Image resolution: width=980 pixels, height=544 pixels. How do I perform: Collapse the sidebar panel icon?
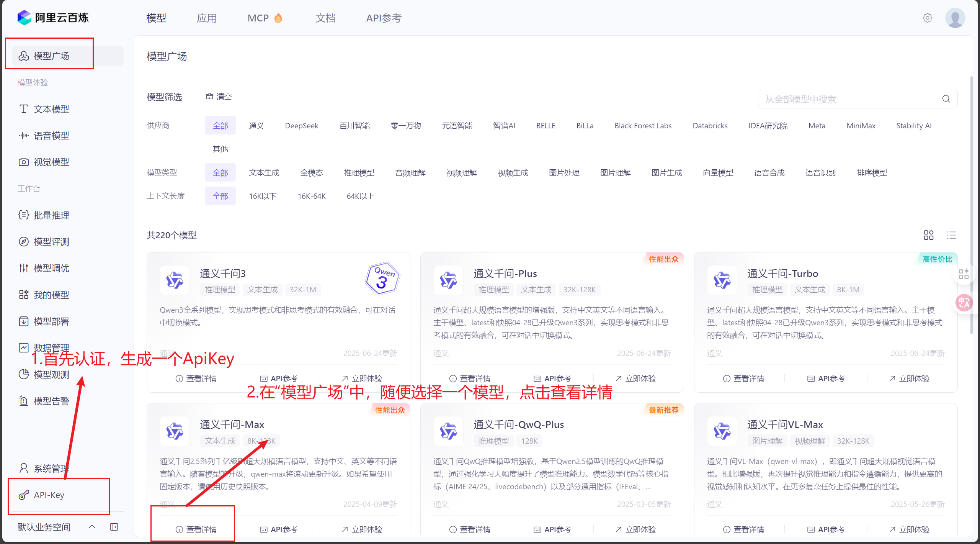coord(114,527)
